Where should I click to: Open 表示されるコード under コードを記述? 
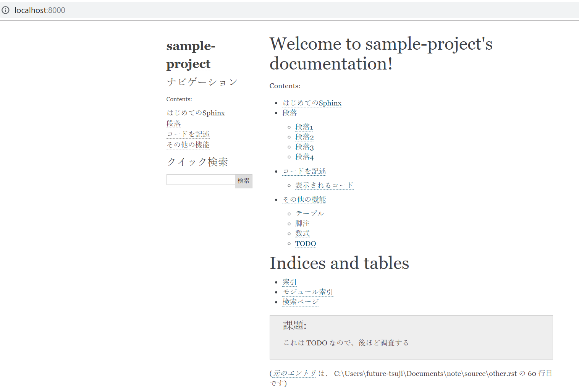point(324,185)
